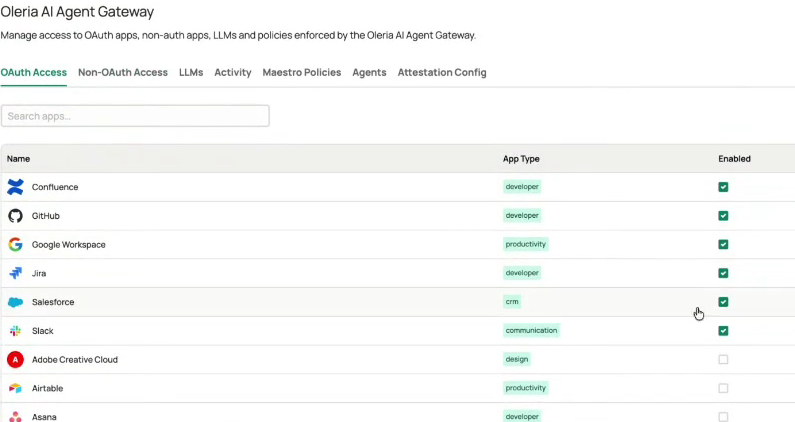Click the developer tag in Jira row
795x422 pixels.
[x=522, y=273]
